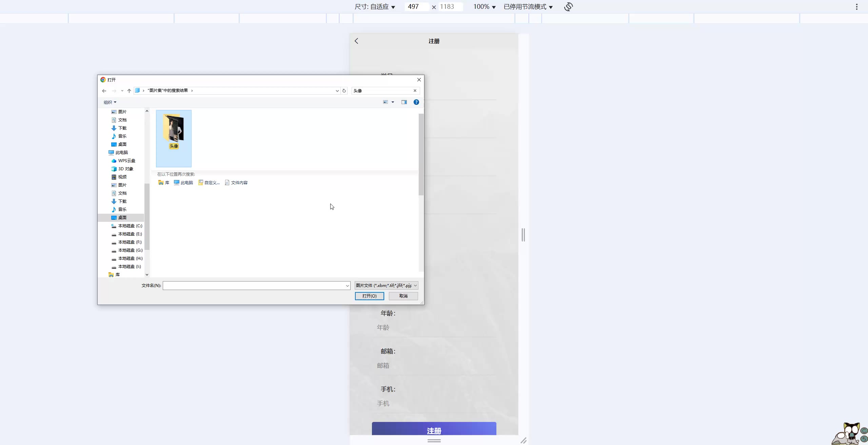The width and height of the screenshot is (868, 445).
Task: Select WPS云盘 in the sidebar
Action: click(126, 161)
